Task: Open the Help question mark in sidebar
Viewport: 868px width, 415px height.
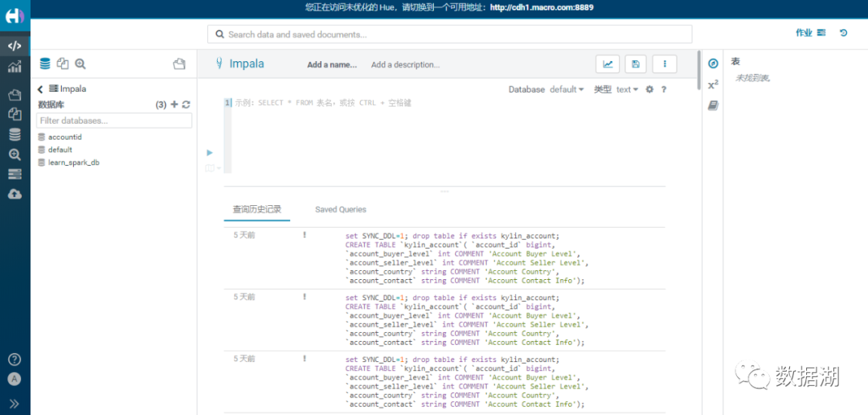Action: tap(15, 359)
